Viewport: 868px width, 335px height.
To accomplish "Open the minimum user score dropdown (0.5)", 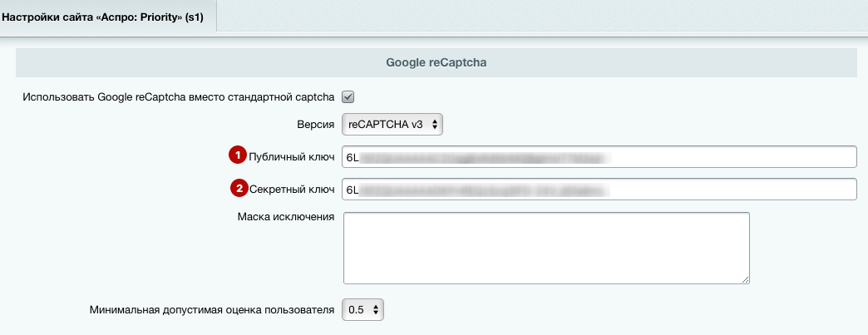I will point(362,309).
